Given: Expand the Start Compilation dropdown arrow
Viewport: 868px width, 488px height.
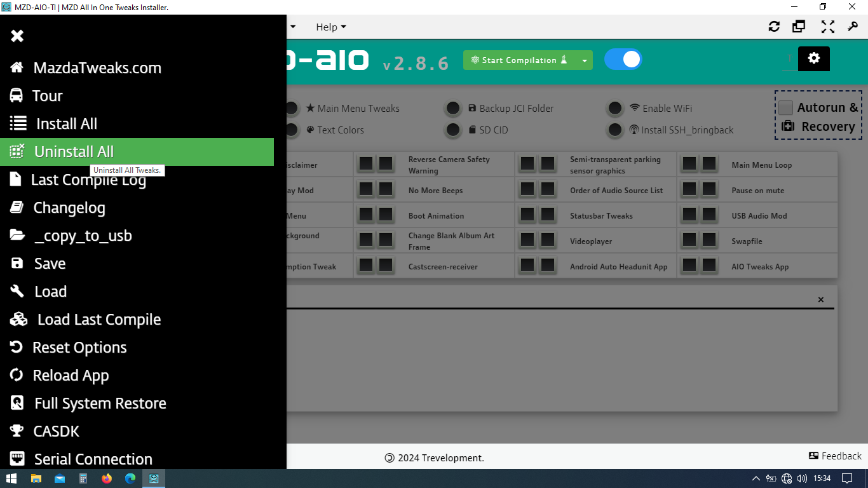Looking at the screenshot, I should pyautogui.click(x=584, y=60).
